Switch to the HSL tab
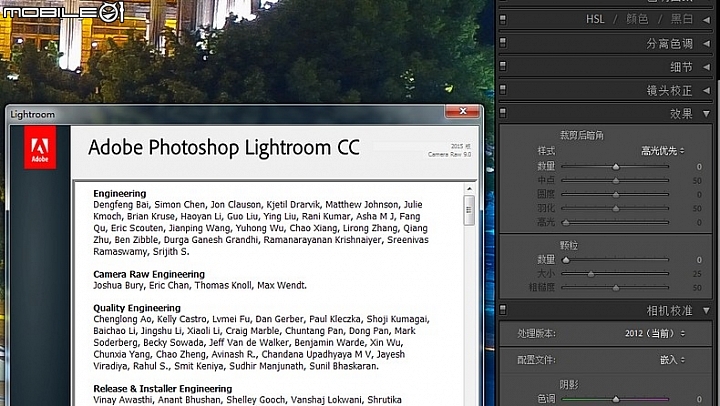The height and width of the screenshot is (406, 720). click(x=595, y=19)
